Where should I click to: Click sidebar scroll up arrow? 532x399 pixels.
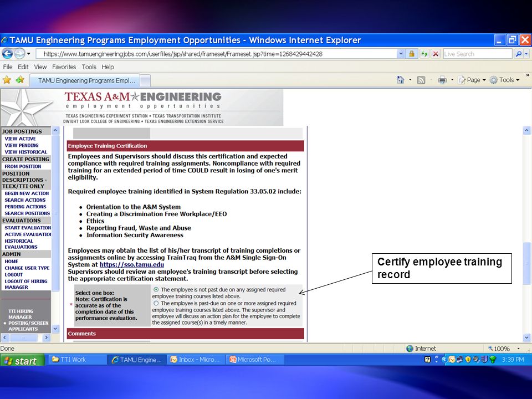pos(55,130)
